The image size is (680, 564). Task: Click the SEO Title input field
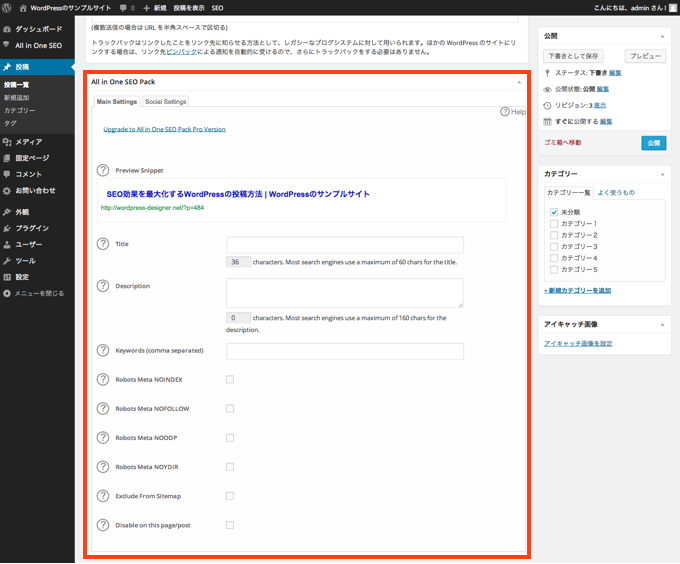pyautogui.click(x=345, y=245)
